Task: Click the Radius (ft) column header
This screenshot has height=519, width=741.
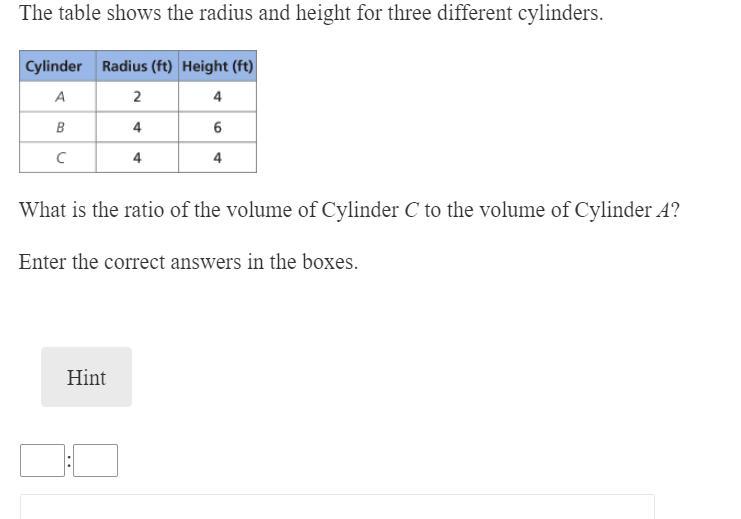Action: [137, 66]
